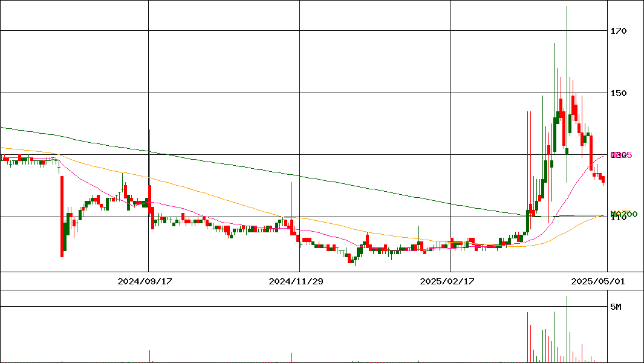
Task: Select the 2025/05/01 date label
Action: (597, 281)
